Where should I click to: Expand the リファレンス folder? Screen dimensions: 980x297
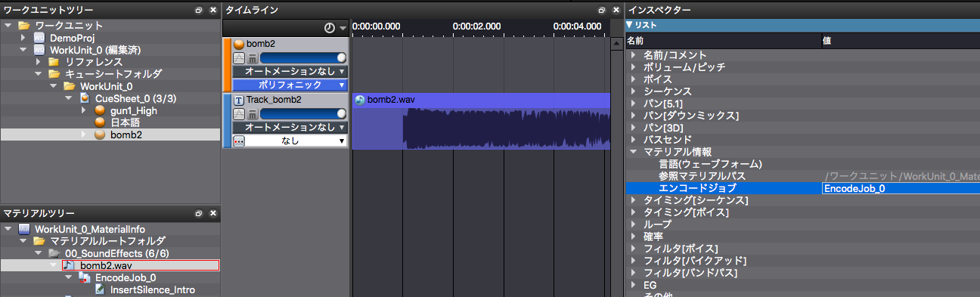(x=39, y=62)
